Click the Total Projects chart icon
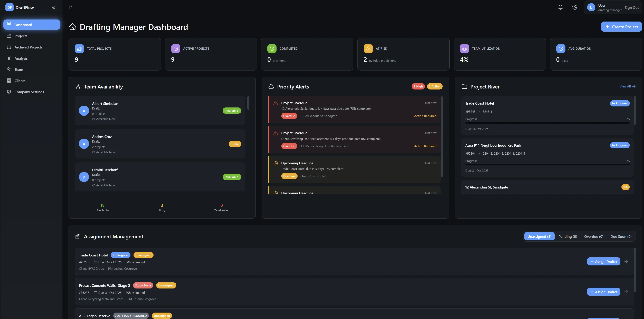Viewport: 644px width, 319px height. (79, 49)
